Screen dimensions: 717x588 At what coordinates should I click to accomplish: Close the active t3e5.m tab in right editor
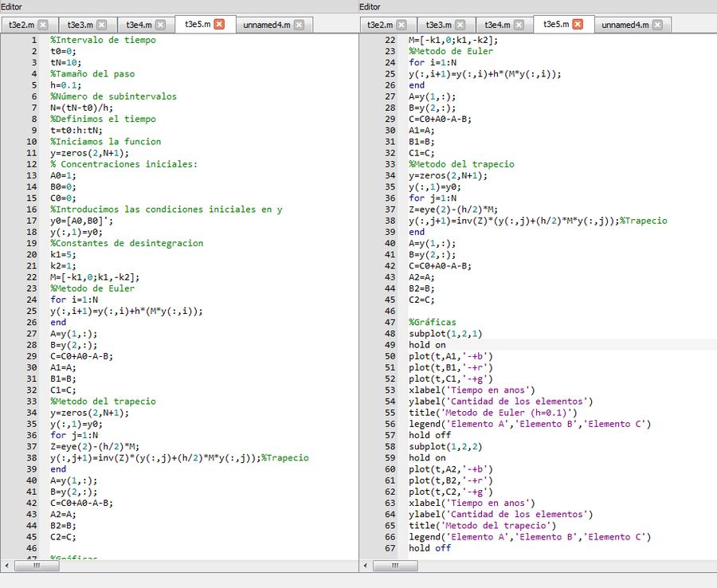(x=578, y=24)
